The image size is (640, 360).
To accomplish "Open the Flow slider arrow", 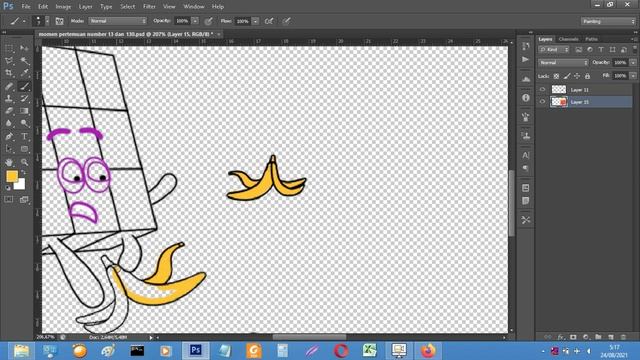I will click(256, 21).
